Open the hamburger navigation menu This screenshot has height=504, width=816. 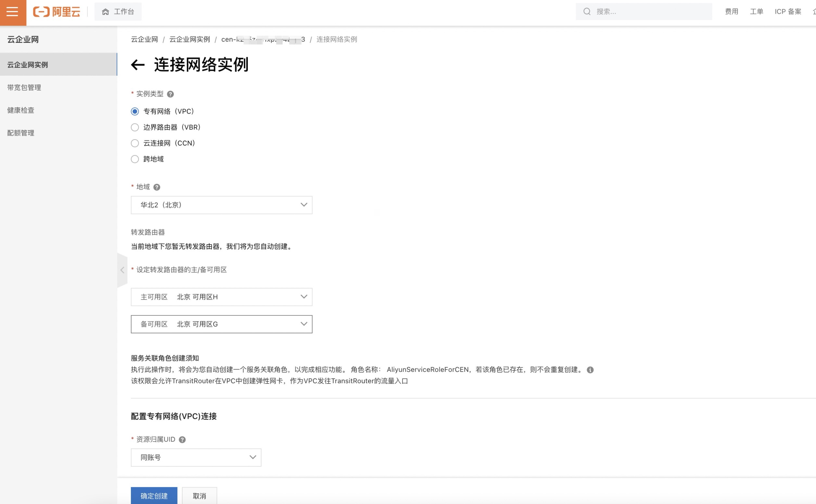pyautogui.click(x=13, y=12)
